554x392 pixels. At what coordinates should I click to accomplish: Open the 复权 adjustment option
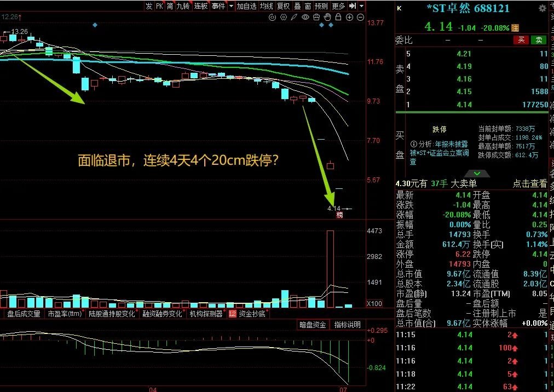284,6
